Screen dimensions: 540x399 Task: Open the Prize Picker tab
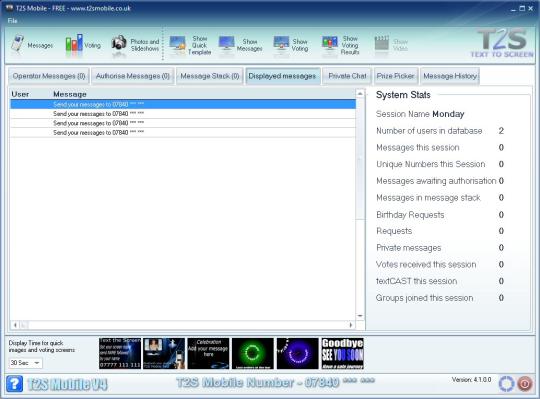[x=395, y=76]
